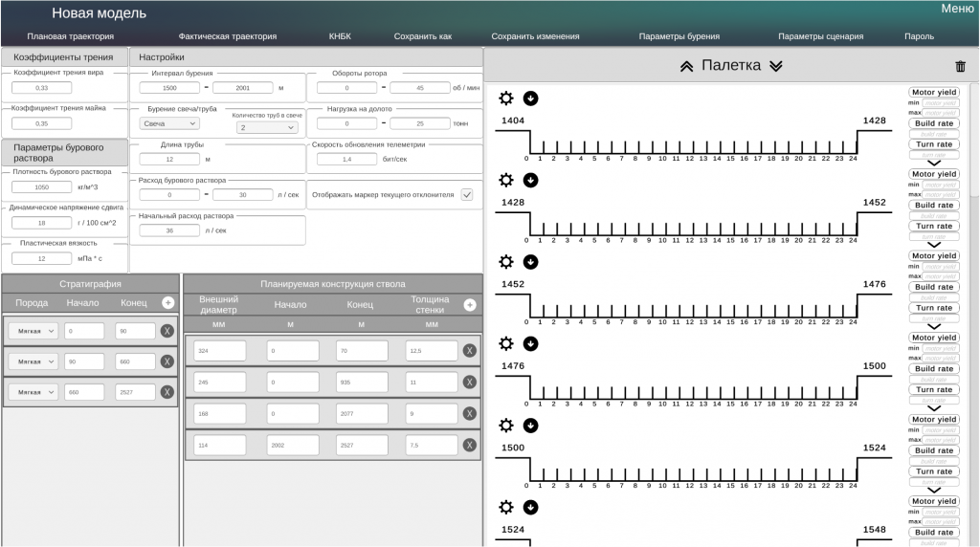980x547 pixels.
Task: Open gear settings for the 1500–1524 track
Action: tap(506, 426)
